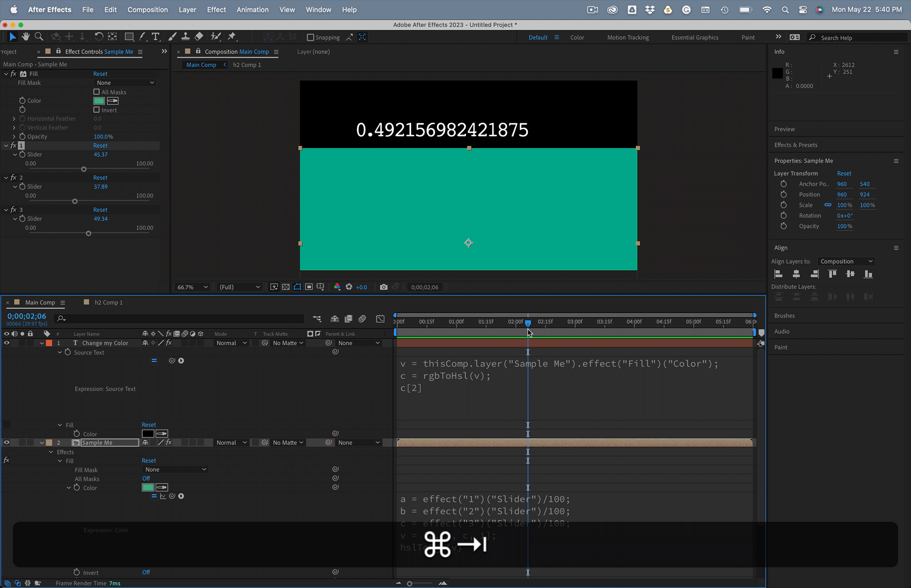Select the Brush tool

point(172,37)
